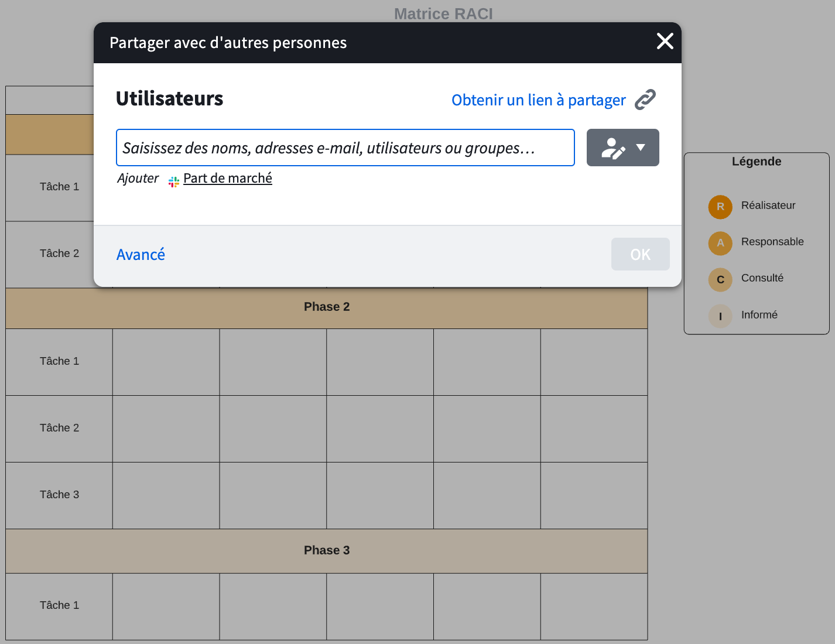Click the Slack icon next to Part de marché
This screenshot has width=835, height=644.
(x=174, y=181)
